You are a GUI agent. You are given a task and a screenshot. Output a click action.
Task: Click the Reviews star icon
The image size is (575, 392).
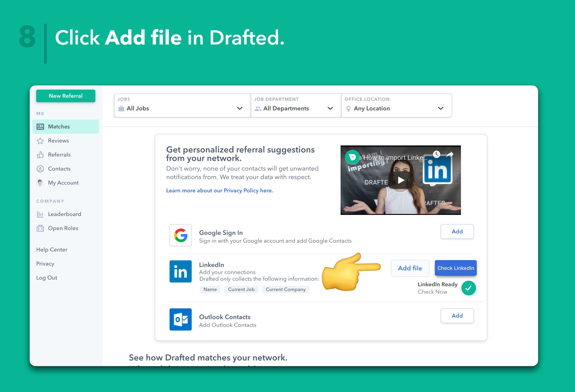coord(40,141)
